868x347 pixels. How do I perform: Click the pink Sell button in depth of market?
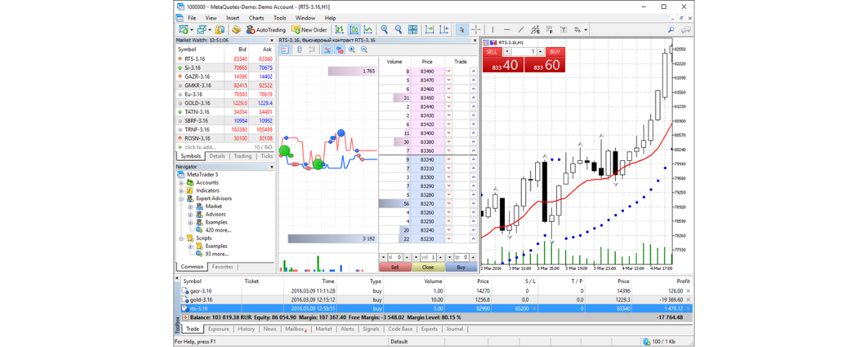coord(395,267)
